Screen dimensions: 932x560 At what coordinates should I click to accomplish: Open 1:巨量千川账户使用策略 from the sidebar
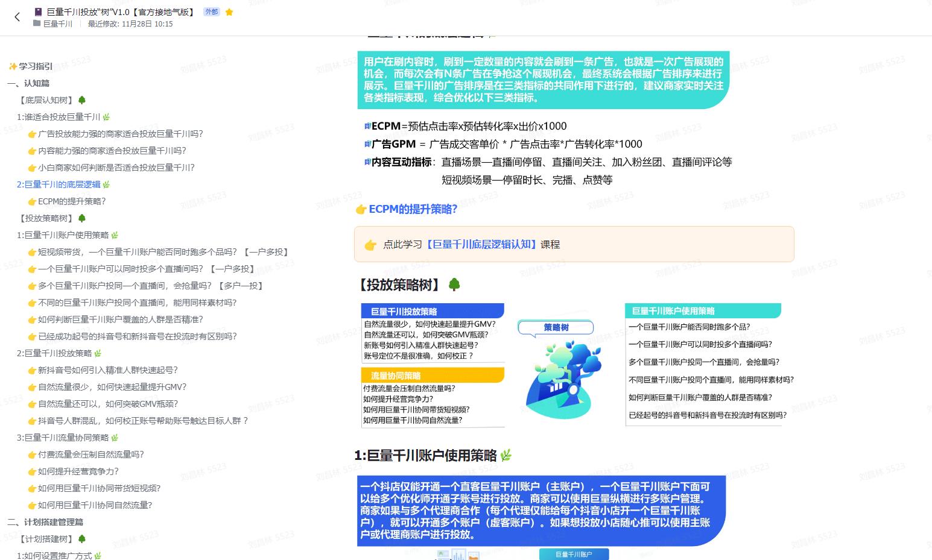tap(63, 235)
